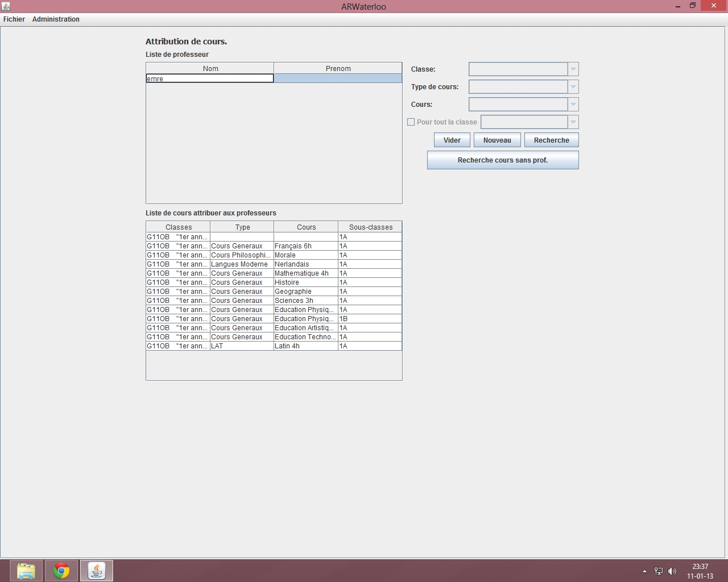Enable the Pour tout la classe checkbox

(411, 122)
